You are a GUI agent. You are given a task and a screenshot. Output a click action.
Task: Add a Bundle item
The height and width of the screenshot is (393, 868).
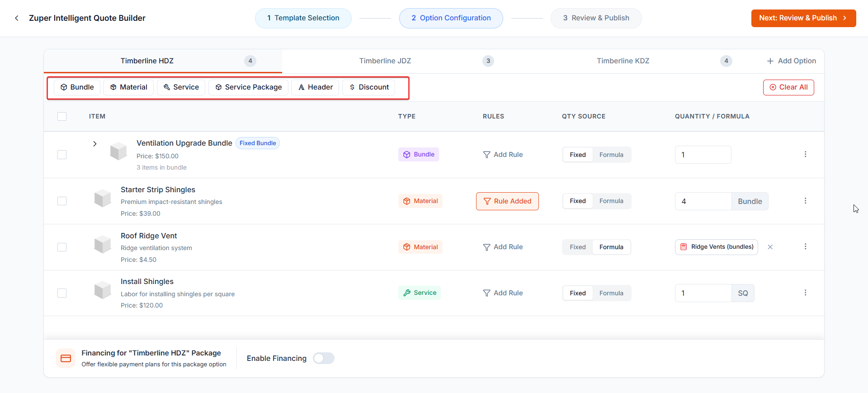coord(77,87)
